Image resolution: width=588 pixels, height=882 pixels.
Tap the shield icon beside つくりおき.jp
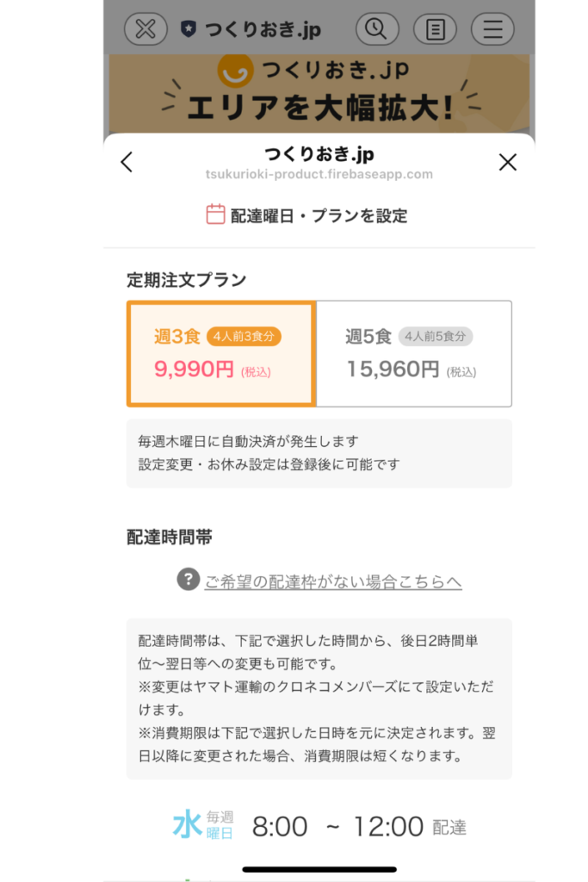(189, 28)
